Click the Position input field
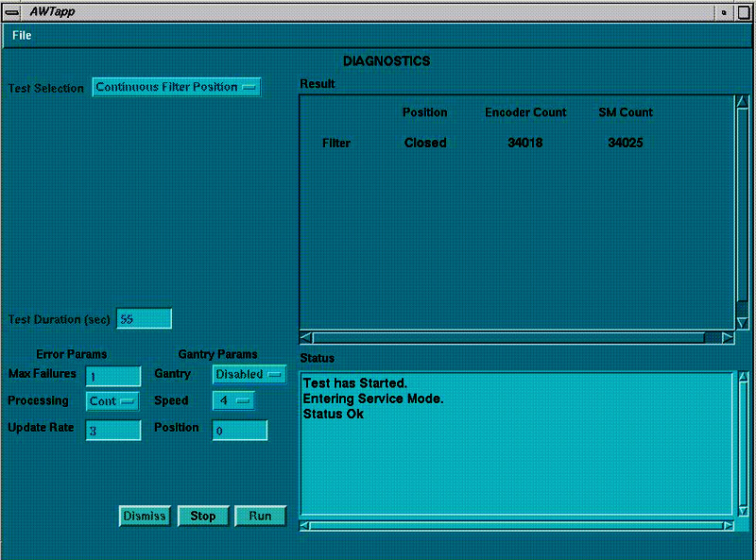The height and width of the screenshot is (560, 756). click(x=239, y=430)
